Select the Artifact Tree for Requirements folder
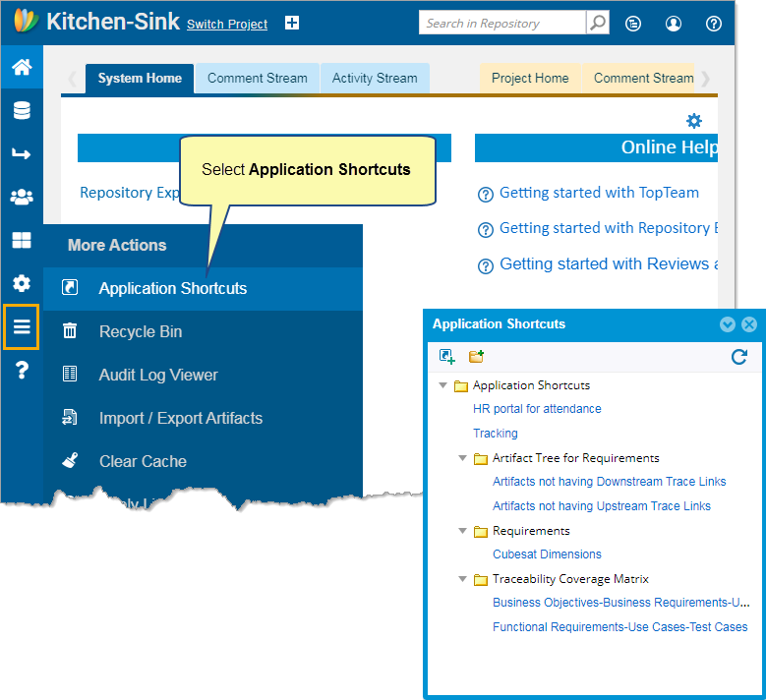 coord(575,458)
